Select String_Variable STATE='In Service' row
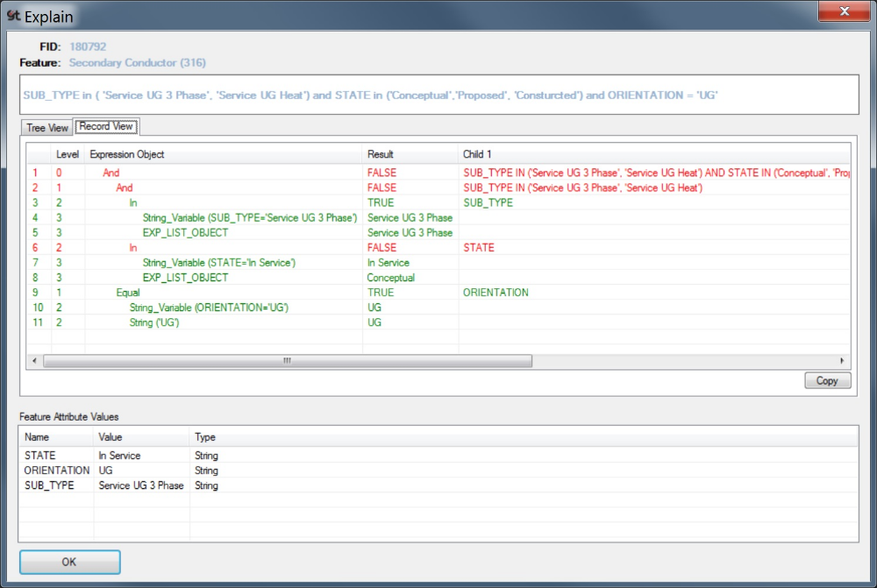 438,263
